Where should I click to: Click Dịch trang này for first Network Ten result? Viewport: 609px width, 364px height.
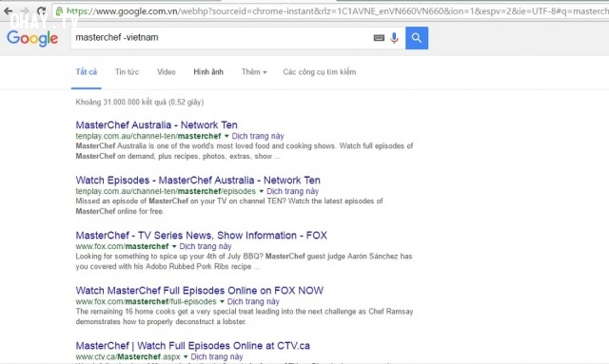point(258,136)
